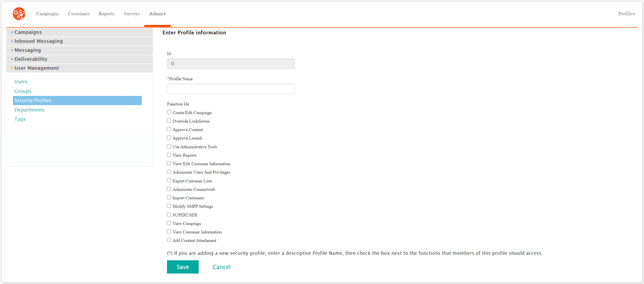Focus the Profile Name input field
Viewport: 644px width, 284px height.
[231, 89]
